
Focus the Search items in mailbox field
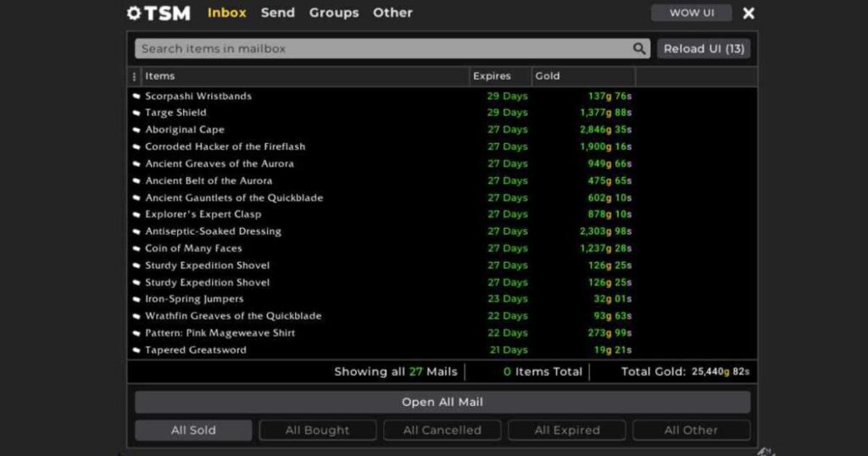point(381,48)
